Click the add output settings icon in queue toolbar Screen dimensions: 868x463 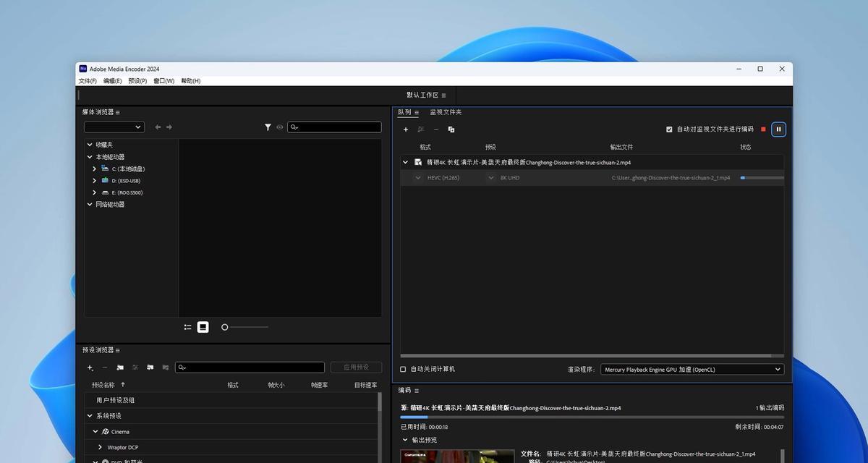coord(421,129)
